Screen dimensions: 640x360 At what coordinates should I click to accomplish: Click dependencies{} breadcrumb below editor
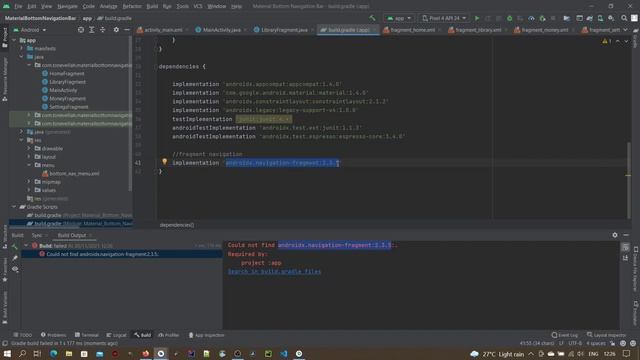click(x=177, y=225)
